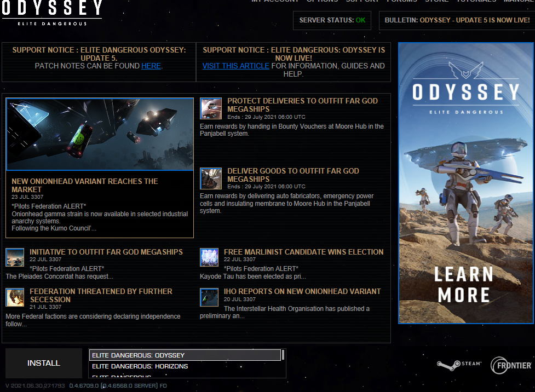Click the 'Support Notice: Elite Dangerous Odyssey: Update 5' heading

[x=99, y=54]
